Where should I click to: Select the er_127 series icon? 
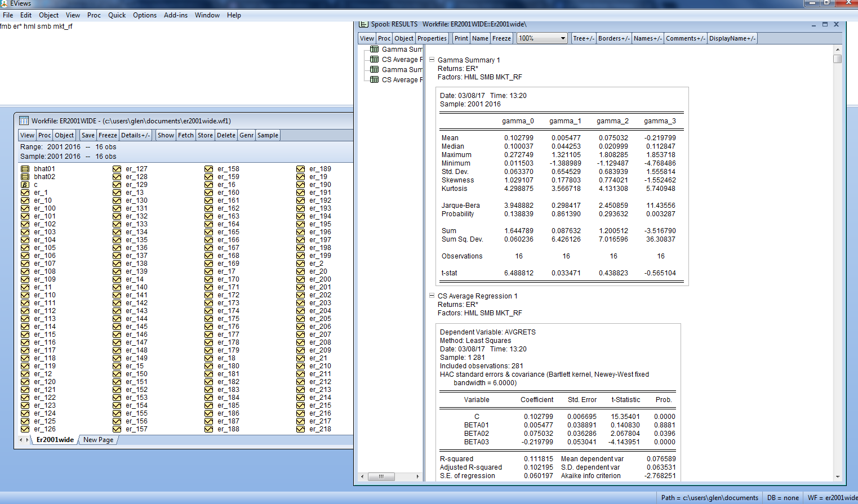click(x=117, y=169)
